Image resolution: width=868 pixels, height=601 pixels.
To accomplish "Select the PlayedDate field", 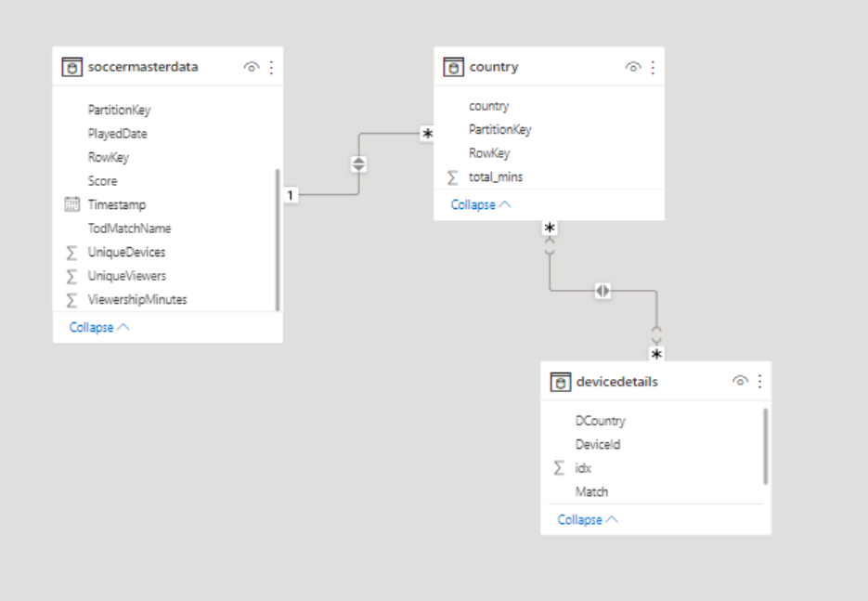I will 117,134.
